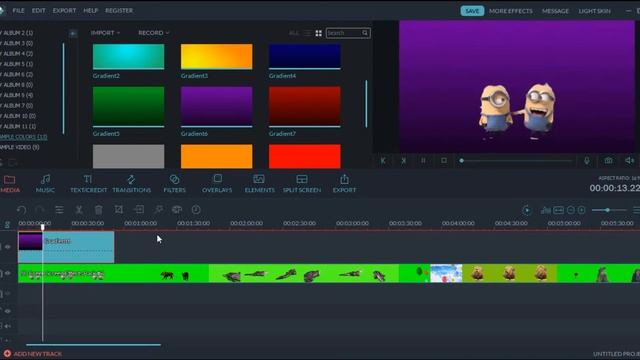640x360 pixels.
Task: Pause the preview playback
Action: (423, 161)
